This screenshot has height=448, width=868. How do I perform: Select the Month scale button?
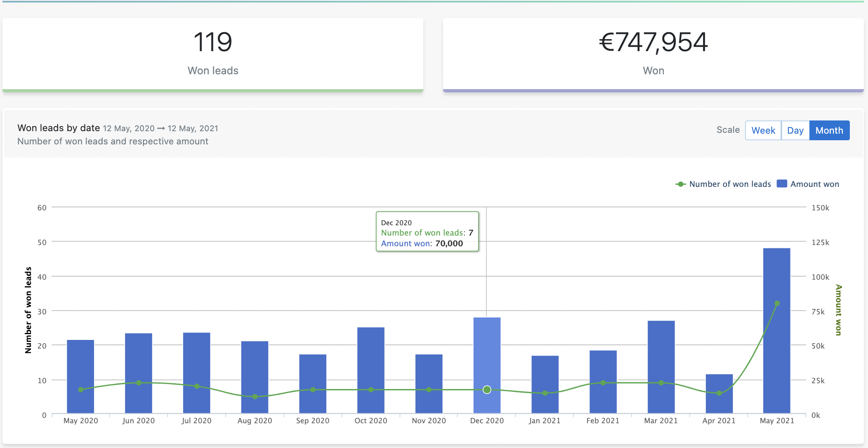pos(829,130)
